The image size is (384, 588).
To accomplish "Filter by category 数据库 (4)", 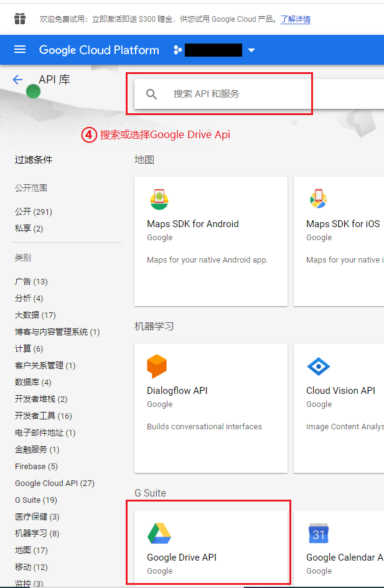I will [x=33, y=383].
